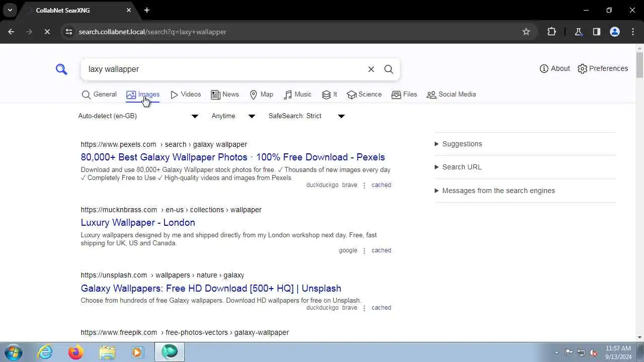Screen dimensions: 644x362
Task: Open the Auto-detect (en-GB) language dropdown
Action: pos(138,116)
